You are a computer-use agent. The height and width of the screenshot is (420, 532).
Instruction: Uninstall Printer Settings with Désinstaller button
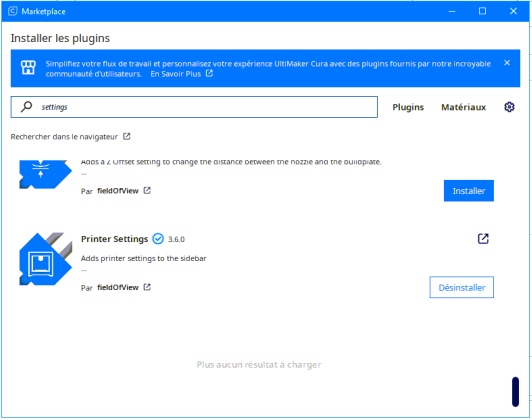(x=461, y=287)
